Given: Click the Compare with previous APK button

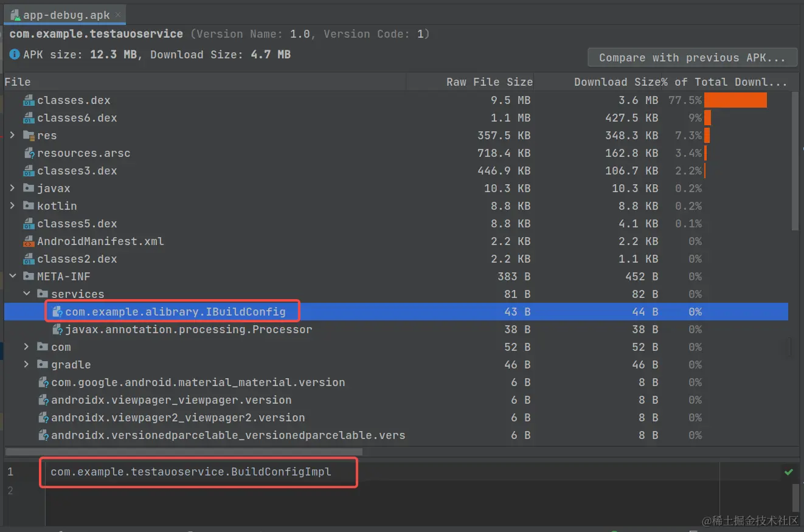Looking at the screenshot, I should click(691, 57).
